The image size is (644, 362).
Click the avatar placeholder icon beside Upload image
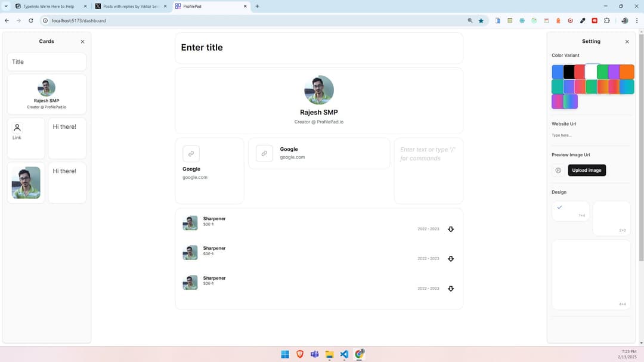click(558, 171)
